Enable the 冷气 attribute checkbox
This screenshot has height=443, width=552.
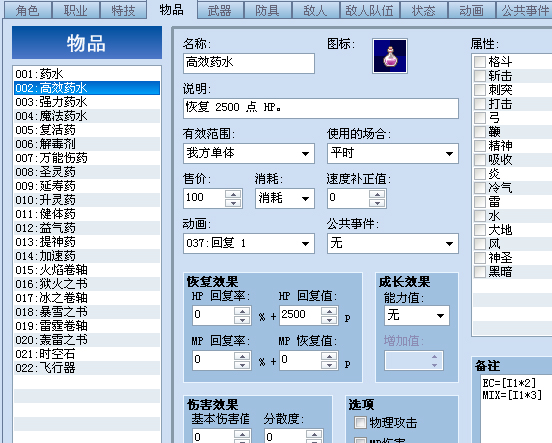pyautogui.click(x=479, y=188)
